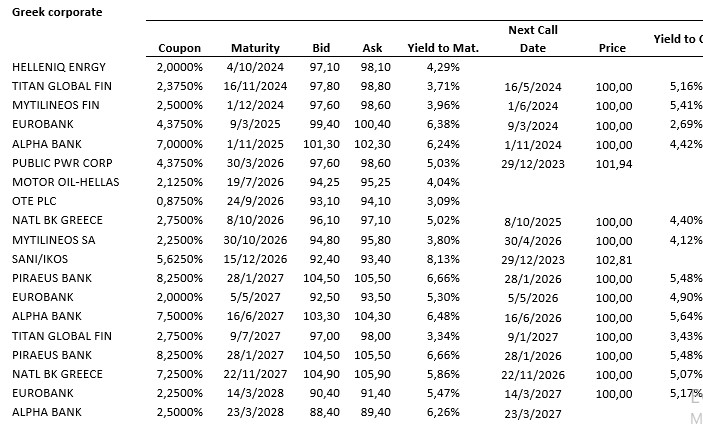Click the Next Call Date header

pos(533,39)
